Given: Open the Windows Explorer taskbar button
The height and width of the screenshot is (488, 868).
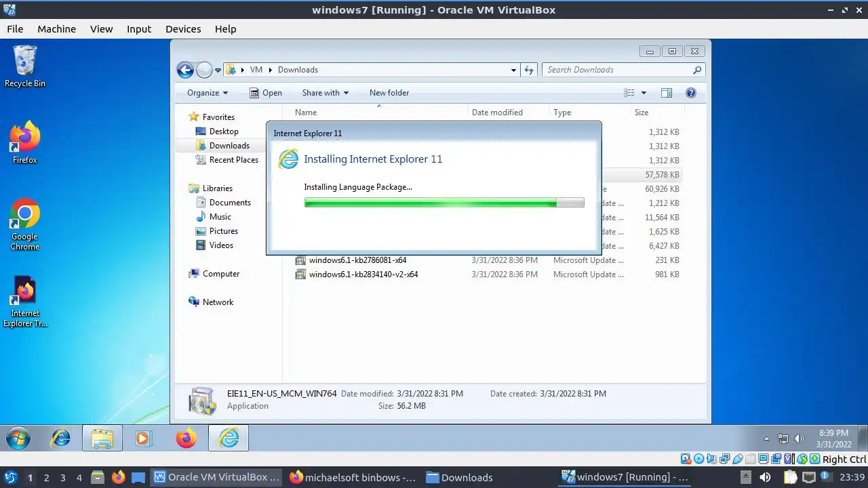Looking at the screenshot, I should point(102,439).
